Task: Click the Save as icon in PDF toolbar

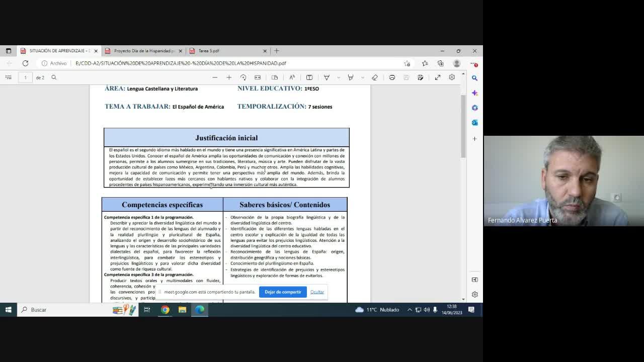Action: (420, 77)
